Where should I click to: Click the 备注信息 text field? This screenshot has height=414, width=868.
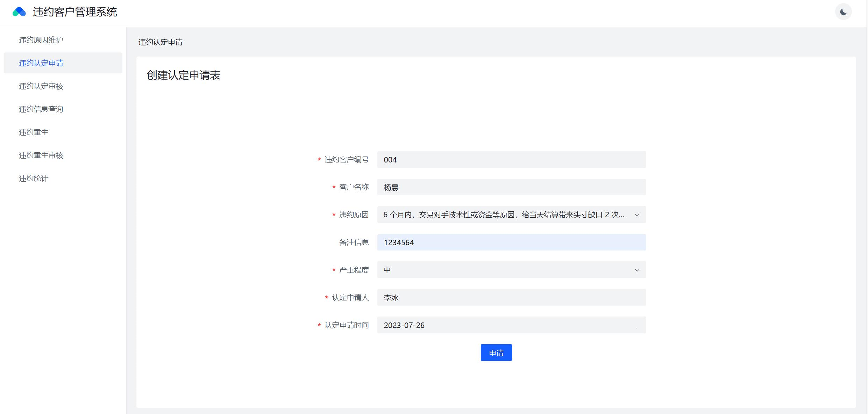point(511,242)
